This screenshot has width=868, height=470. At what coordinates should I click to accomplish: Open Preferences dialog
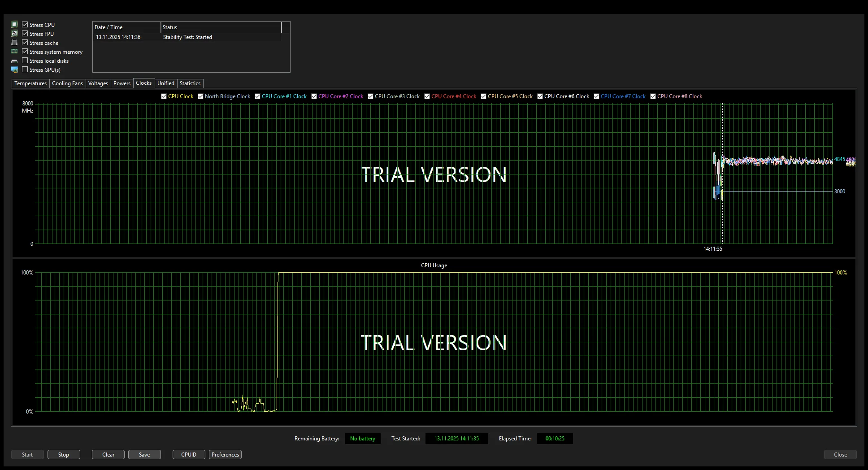click(x=225, y=455)
